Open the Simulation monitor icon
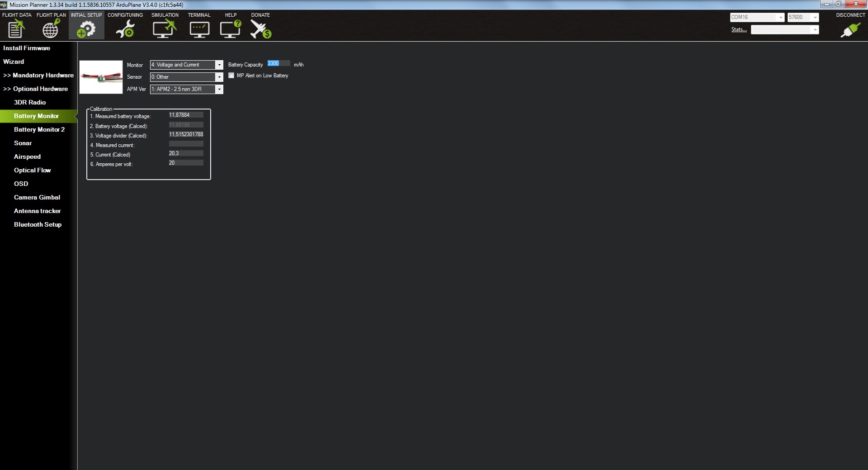 point(164,29)
